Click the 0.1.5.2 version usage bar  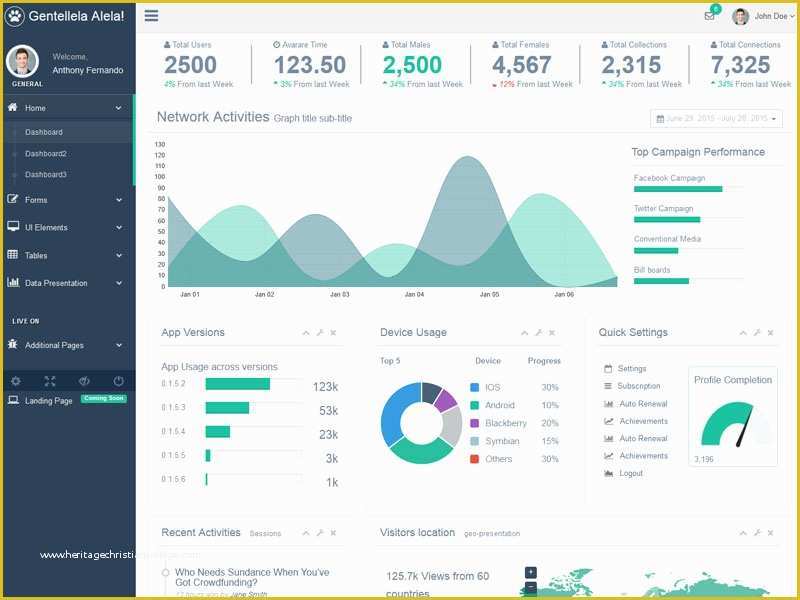coord(238,384)
